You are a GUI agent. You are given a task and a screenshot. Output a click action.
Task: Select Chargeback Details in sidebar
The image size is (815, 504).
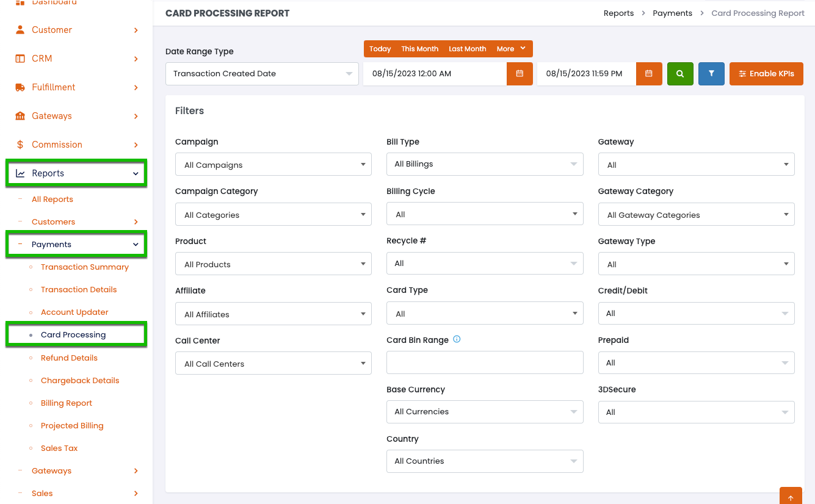80,381
